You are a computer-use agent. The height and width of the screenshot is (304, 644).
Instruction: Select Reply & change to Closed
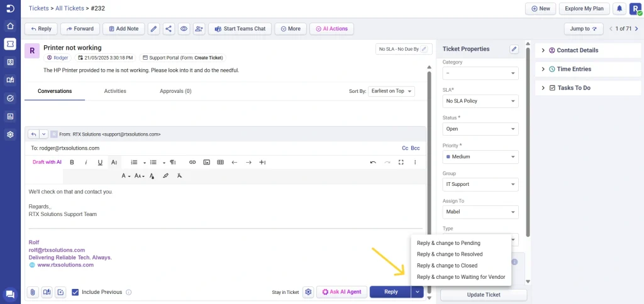tap(447, 266)
